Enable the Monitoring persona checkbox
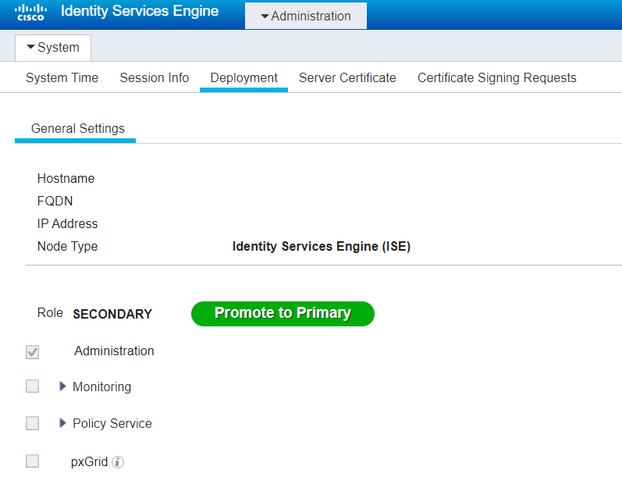This screenshot has width=622, height=492. point(33,386)
